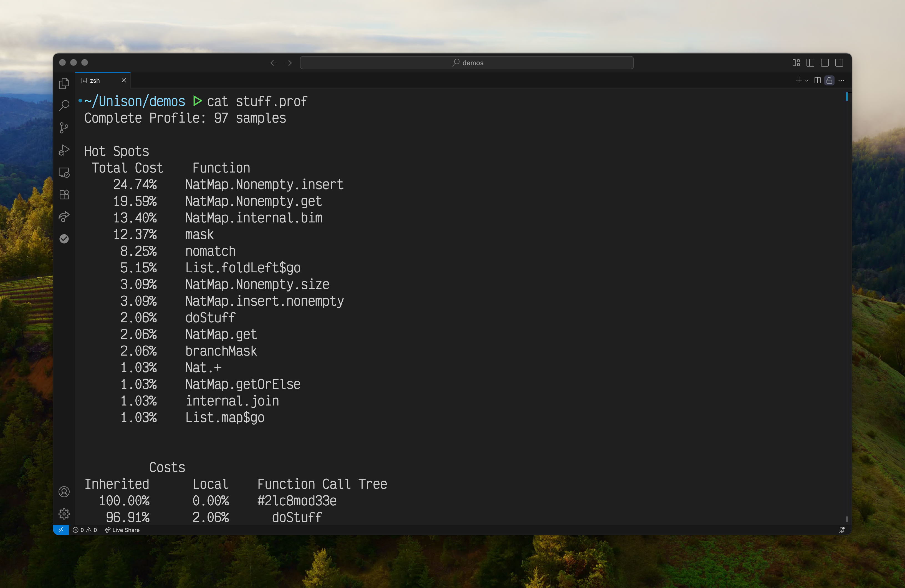This screenshot has height=588, width=905.
Task: Open the Accounts menu in activity bar
Action: pos(64,492)
